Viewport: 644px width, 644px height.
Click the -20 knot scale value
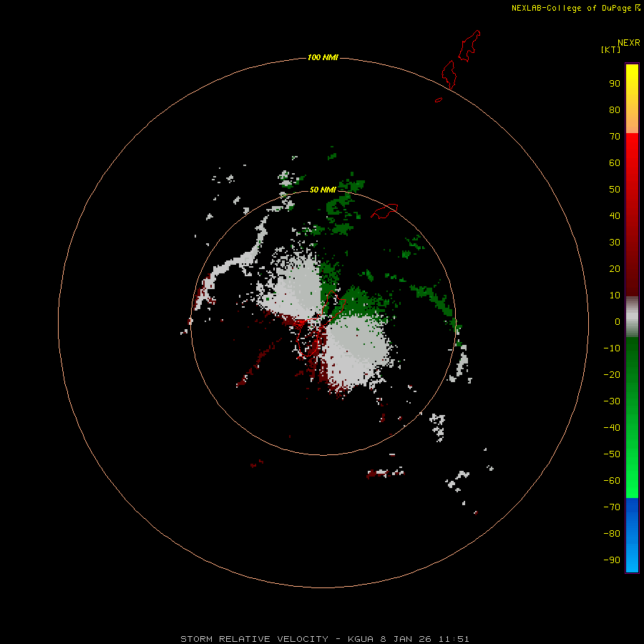612,375
